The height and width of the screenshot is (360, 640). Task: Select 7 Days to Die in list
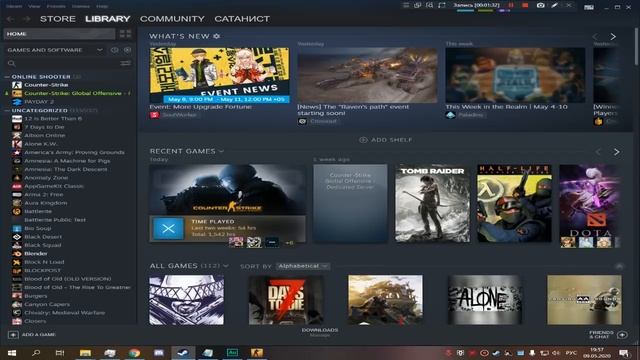point(44,127)
